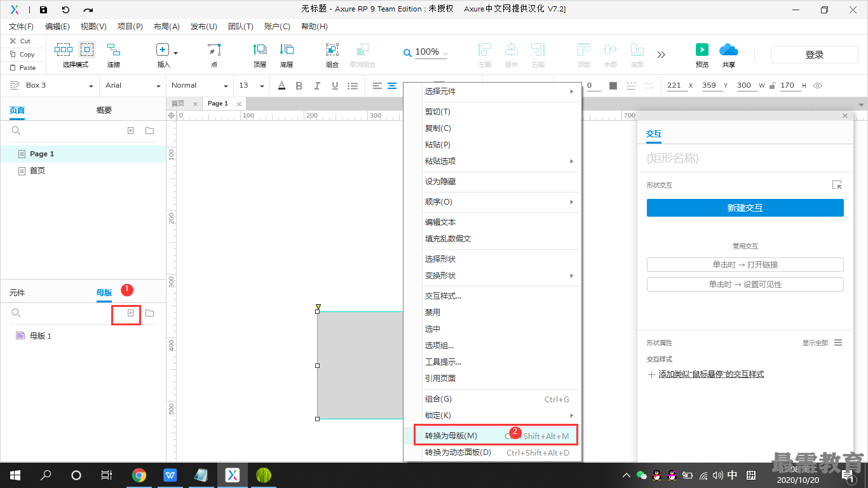Image resolution: width=868 pixels, height=488 pixels.
Task: Toggle italic formatting
Action: [x=317, y=86]
